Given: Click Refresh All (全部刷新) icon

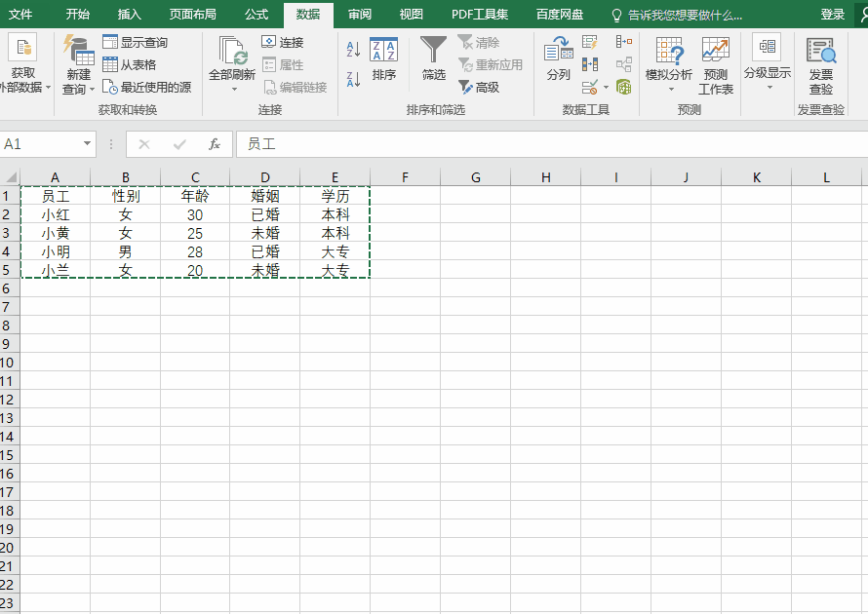Looking at the screenshot, I should [x=232, y=51].
